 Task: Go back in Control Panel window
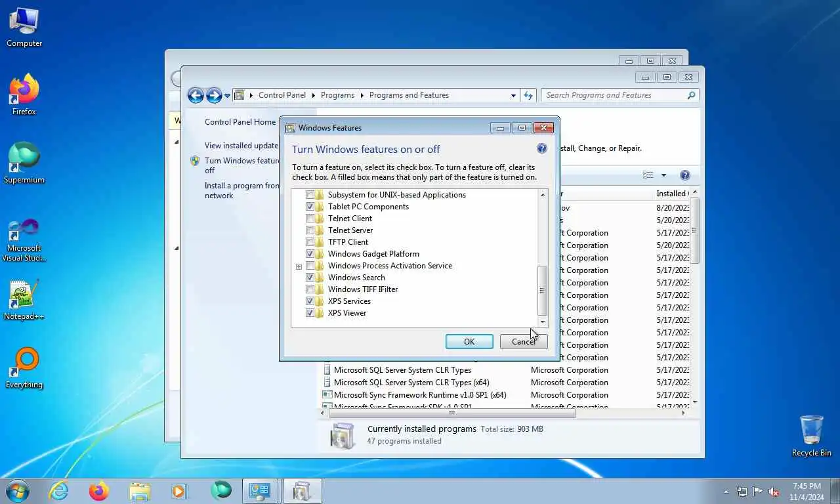coord(196,95)
